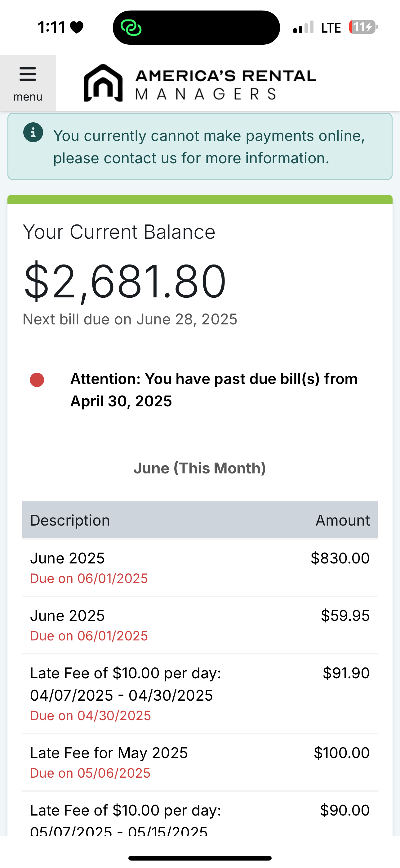Tap the heart icon beside the time
The width and height of the screenshot is (400, 868).
(77, 27)
